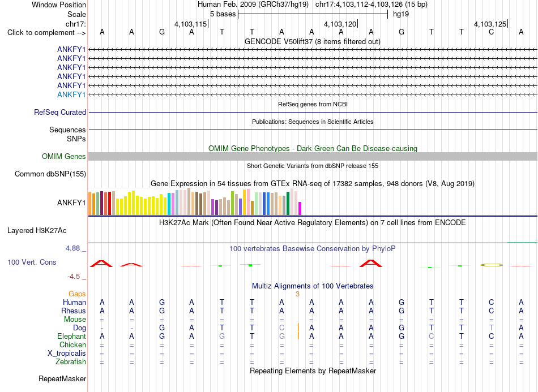The width and height of the screenshot is (538, 392).
Task: Click the '5 bases' scale bar label
Action: [x=223, y=14]
